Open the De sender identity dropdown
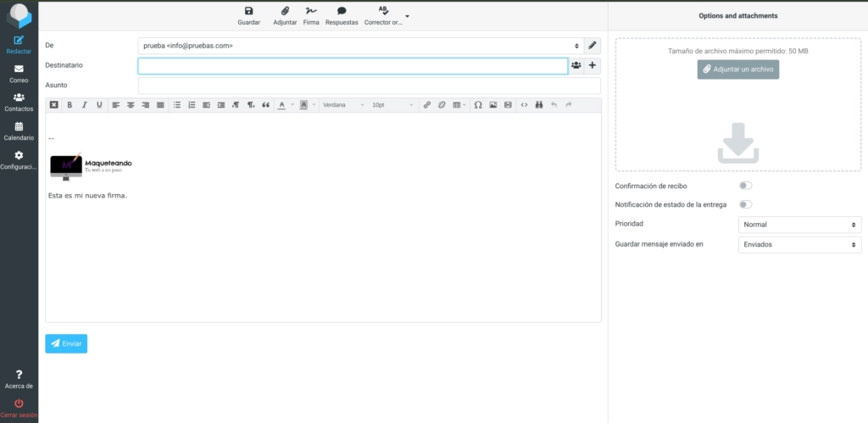The image size is (868, 423). coord(360,46)
